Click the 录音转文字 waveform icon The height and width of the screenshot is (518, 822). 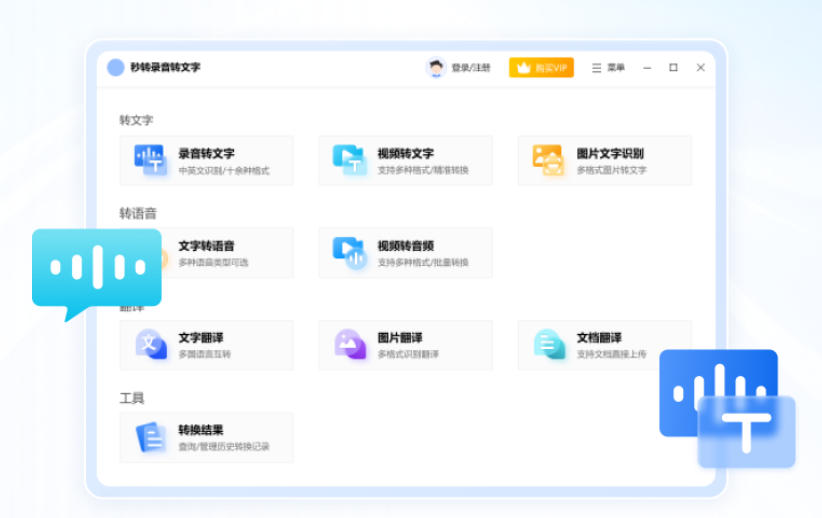click(x=150, y=160)
